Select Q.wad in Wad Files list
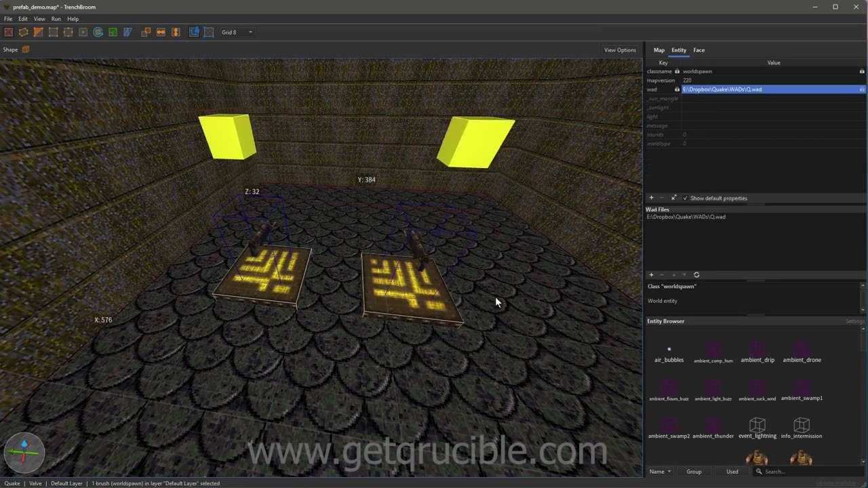Screen dimensions: 868x488 [686, 217]
